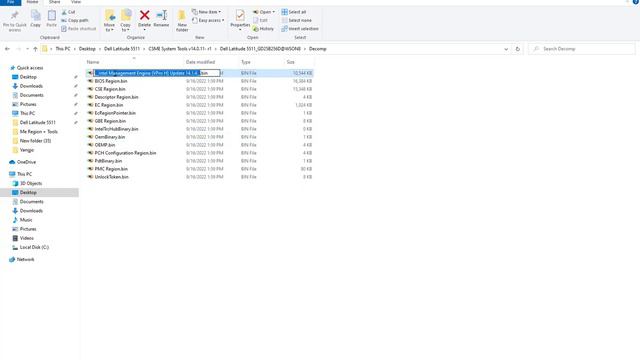Click the red Delete icon
The image size is (640, 360).
pyautogui.click(x=144, y=16)
